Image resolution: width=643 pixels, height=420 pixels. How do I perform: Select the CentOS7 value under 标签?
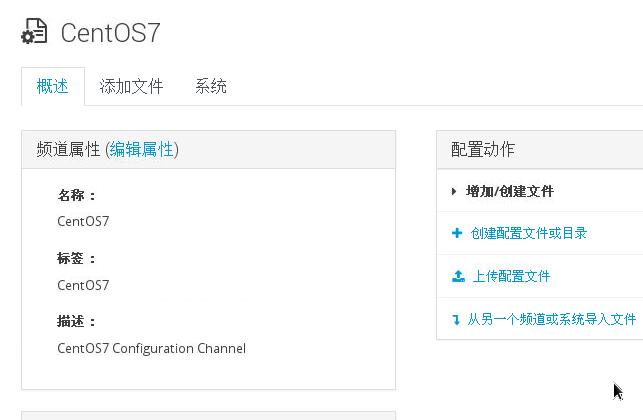[x=83, y=285]
